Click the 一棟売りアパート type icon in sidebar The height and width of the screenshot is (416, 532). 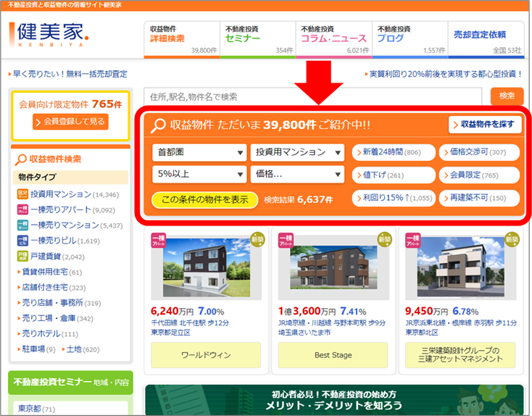(22, 210)
